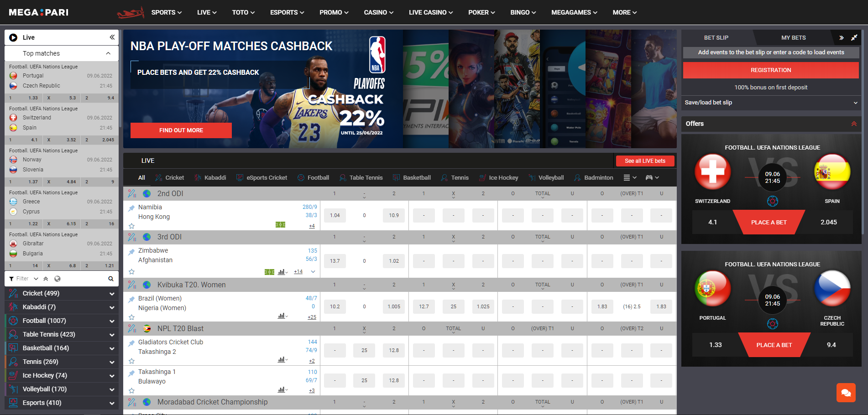This screenshot has height=415, width=868.
Task: Add Namibia vs Hong Kong to favorites star
Action: pyautogui.click(x=131, y=226)
